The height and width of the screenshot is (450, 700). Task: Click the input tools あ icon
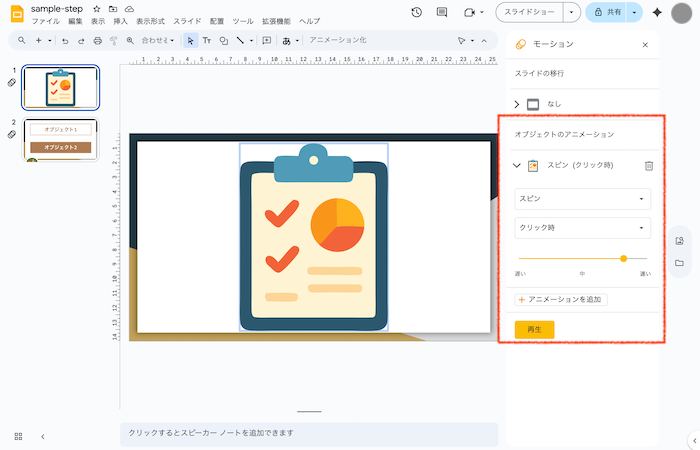point(287,41)
